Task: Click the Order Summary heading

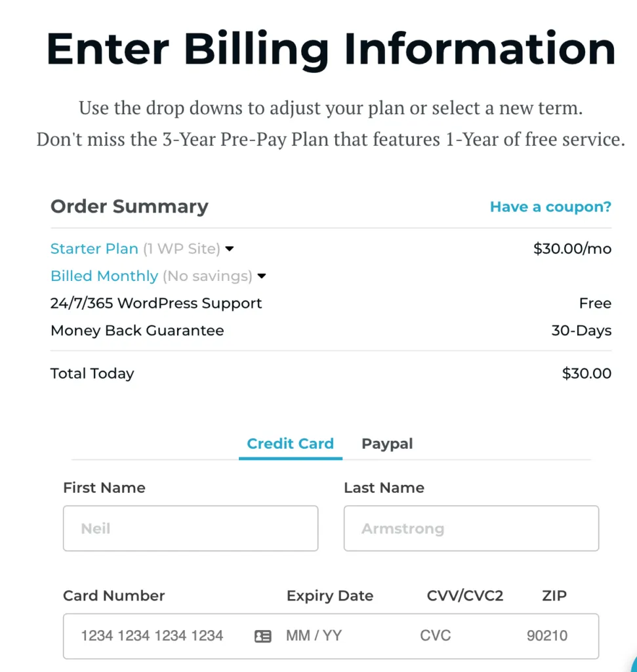Action: pyautogui.click(x=129, y=207)
